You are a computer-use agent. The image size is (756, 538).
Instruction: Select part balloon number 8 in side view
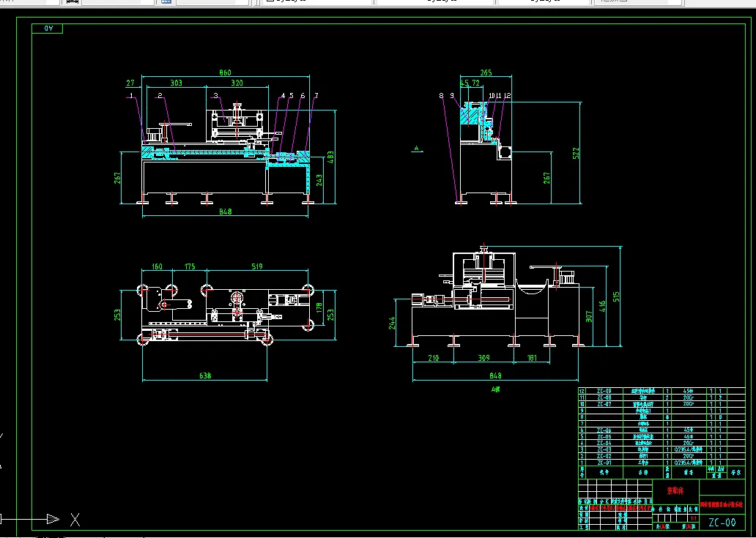tap(441, 95)
